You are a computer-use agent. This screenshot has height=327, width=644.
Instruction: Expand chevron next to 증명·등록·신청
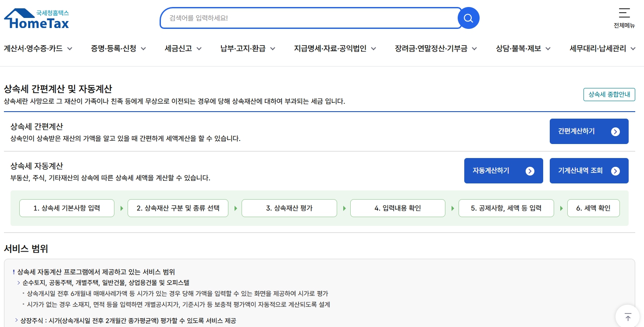pos(143,49)
